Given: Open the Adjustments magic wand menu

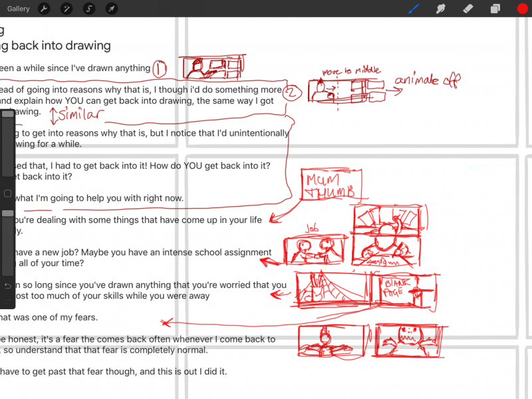Looking at the screenshot, I should (x=66, y=9).
